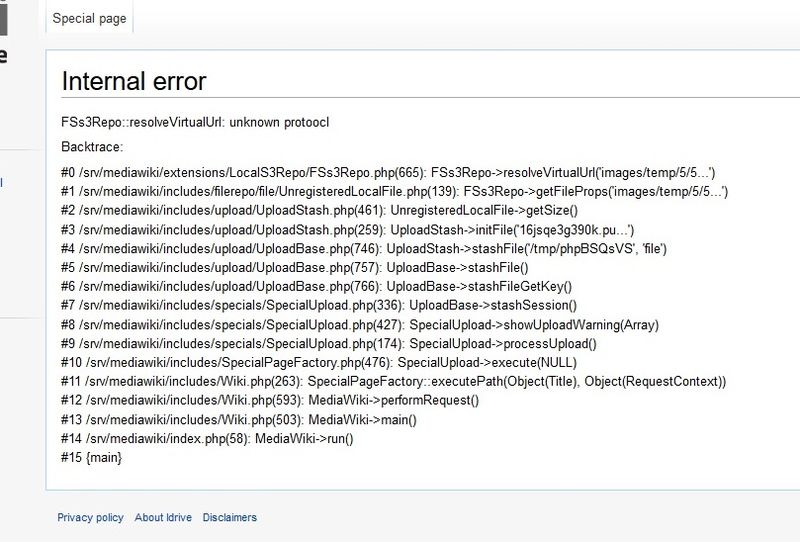Click the Internal error heading

click(134, 81)
